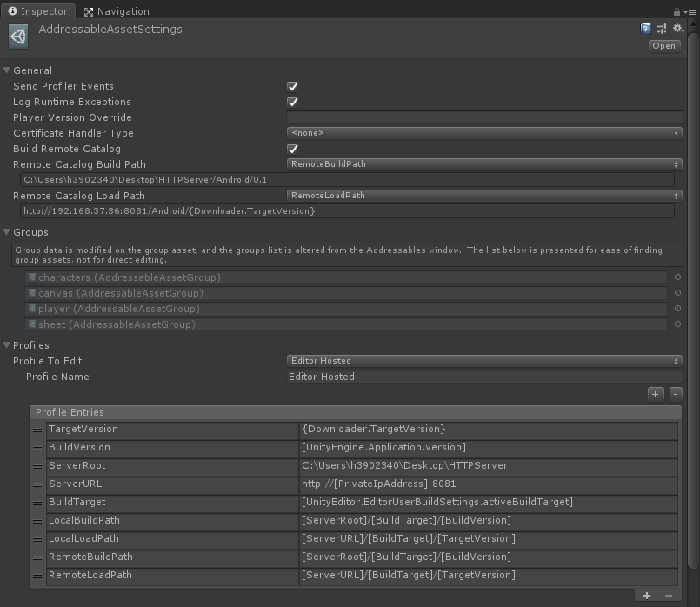This screenshot has width=700, height=607.
Task: Click object picker circle for sheet group
Action: tap(677, 324)
